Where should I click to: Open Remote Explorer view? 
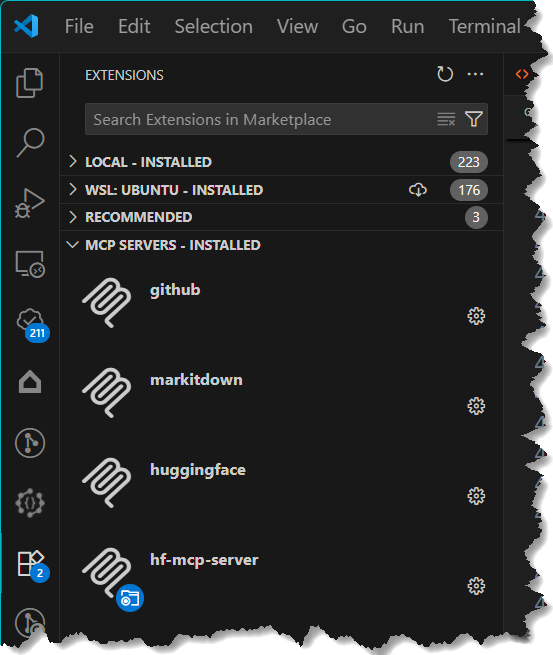(x=30, y=264)
